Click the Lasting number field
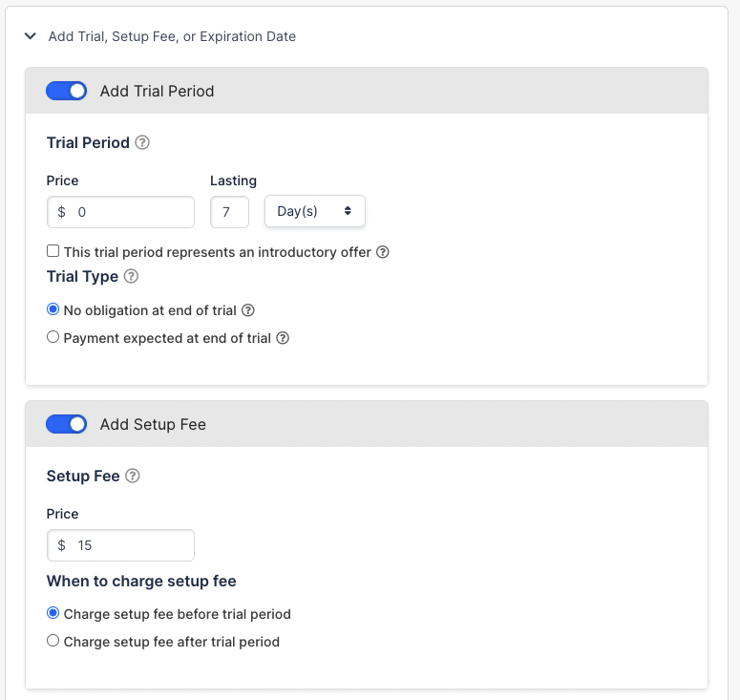This screenshot has width=740, height=700. (x=229, y=212)
